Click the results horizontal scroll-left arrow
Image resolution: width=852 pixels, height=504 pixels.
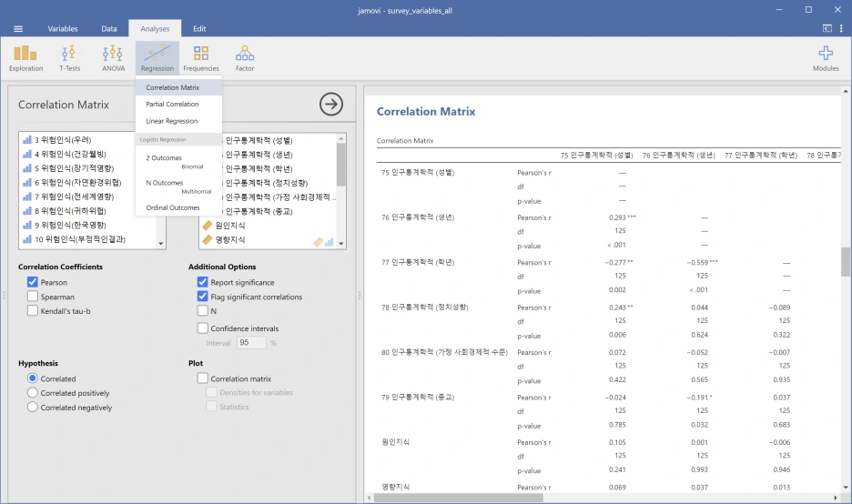point(370,498)
